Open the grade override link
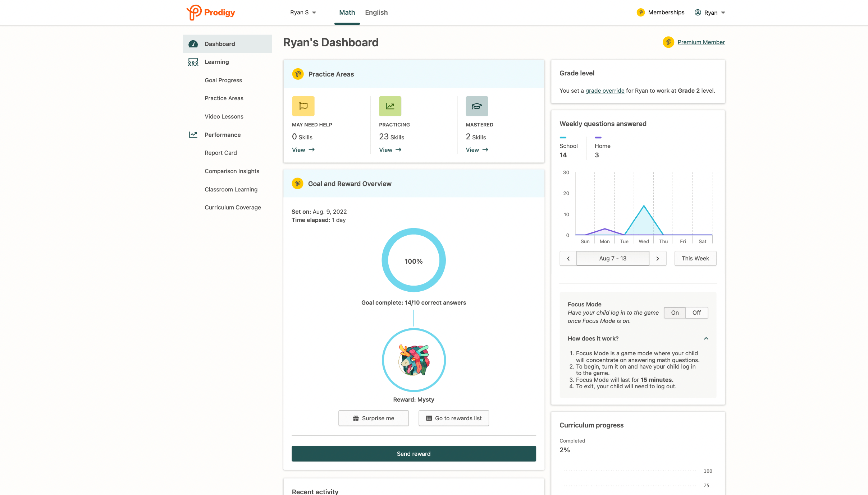The height and width of the screenshot is (495, 868). [605, 91]
